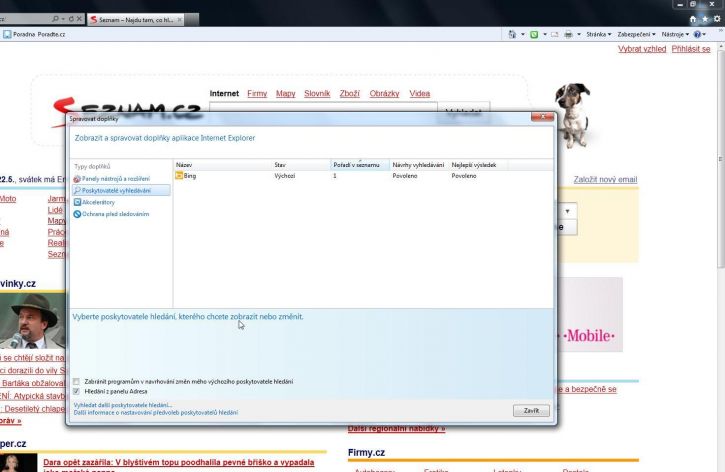Click the Home page toolbar icon in command bar
The image size is (725, 472).
pos(512,34)
